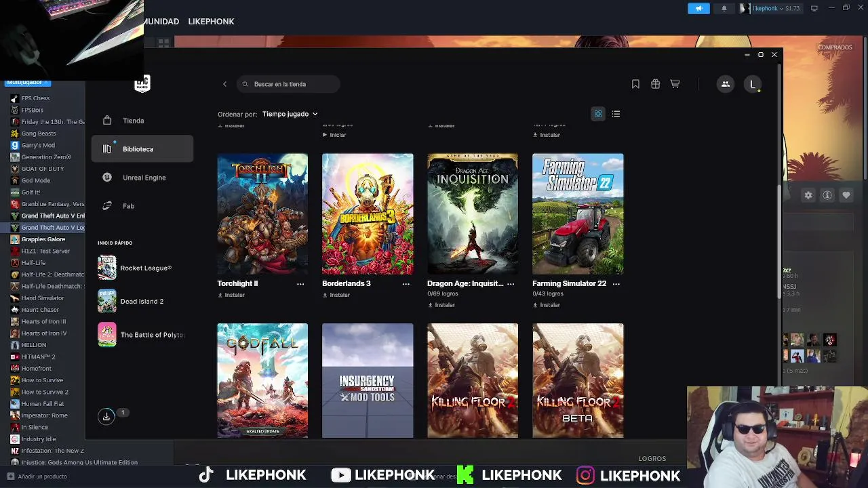Launch Rocket League from quick launch
The height and width of the screenshot is (488, 868).
[141, 268]
